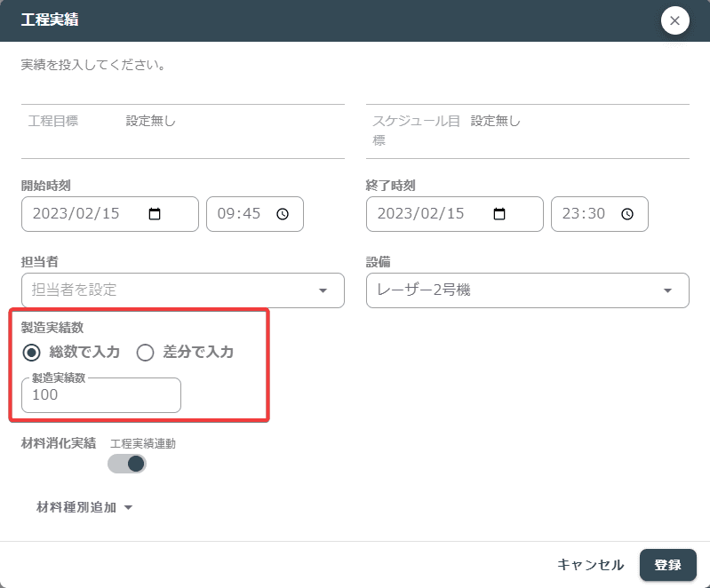Close the 工程実績 dialog with X
This screenshot has height=588, width=710.
[674, 20]
